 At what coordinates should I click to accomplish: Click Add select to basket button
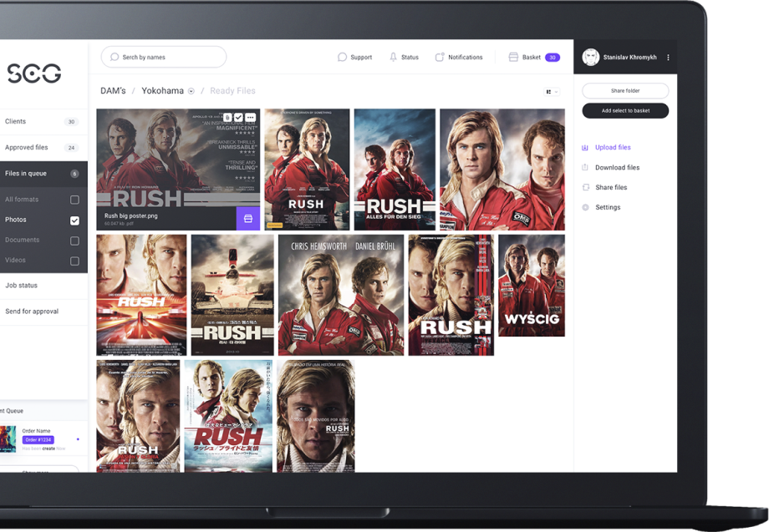625,111
